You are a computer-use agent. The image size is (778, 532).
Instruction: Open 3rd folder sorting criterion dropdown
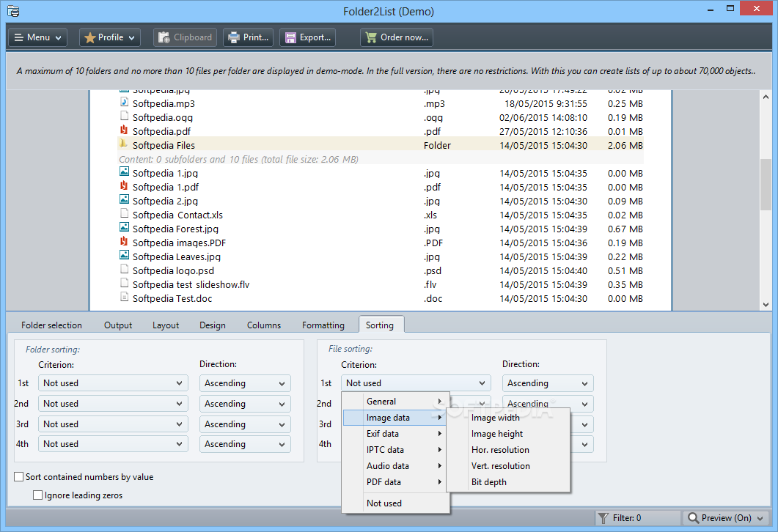pos(113,424)
